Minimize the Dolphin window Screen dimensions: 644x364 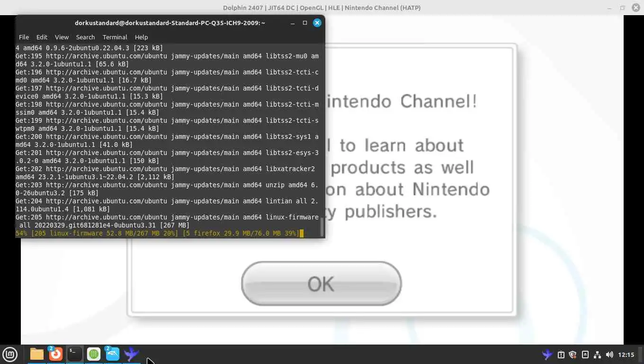pyautogui.click(x=610, y=8)
